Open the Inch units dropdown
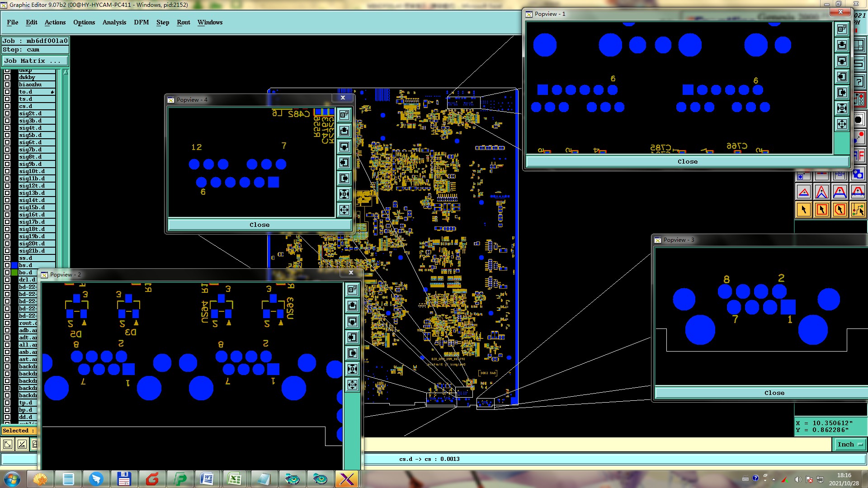Image resolution: width=868 pixels, height=488 pixels. tap(849, 444)
